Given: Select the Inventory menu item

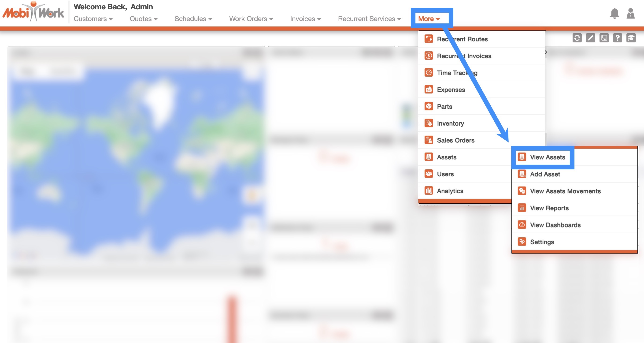Looking at the screenshot, I should tap(450, 123).
